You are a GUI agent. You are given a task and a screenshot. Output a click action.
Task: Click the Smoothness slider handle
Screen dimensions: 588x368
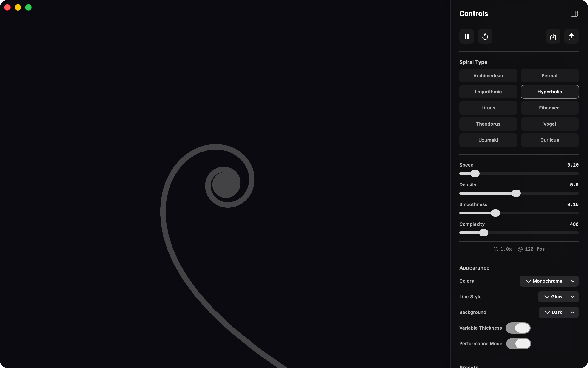pyautogui.click(x=495, y=213)
